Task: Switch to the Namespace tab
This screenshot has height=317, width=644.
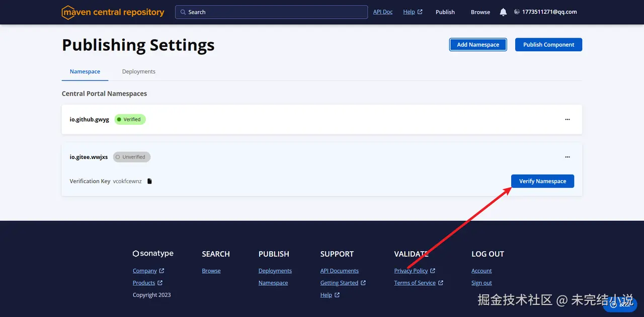Action: click(85, 71)
